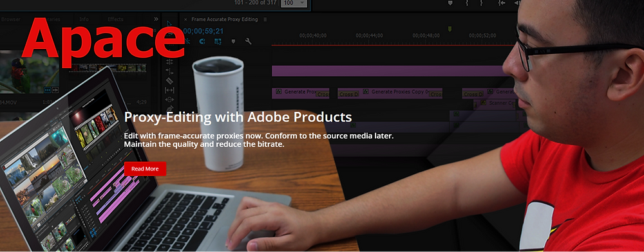Click the 00;00;52;00 ruler label

click(482, 35)
